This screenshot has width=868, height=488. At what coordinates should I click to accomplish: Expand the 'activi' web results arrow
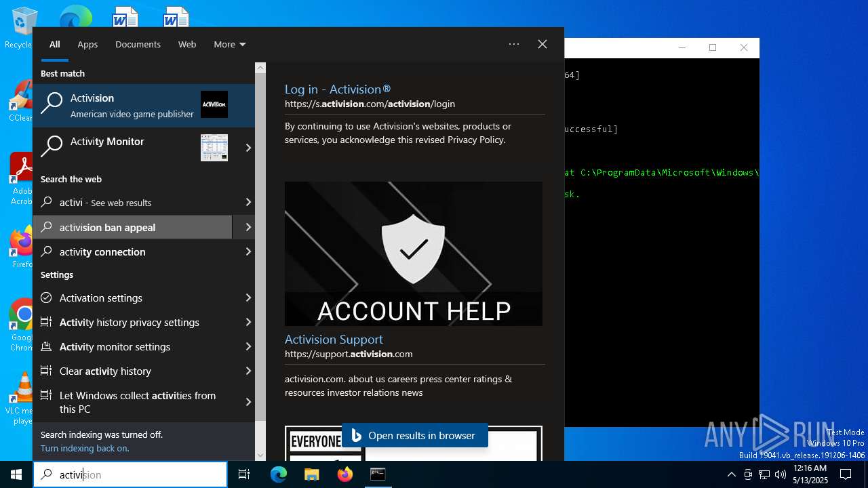pos(248,202)
